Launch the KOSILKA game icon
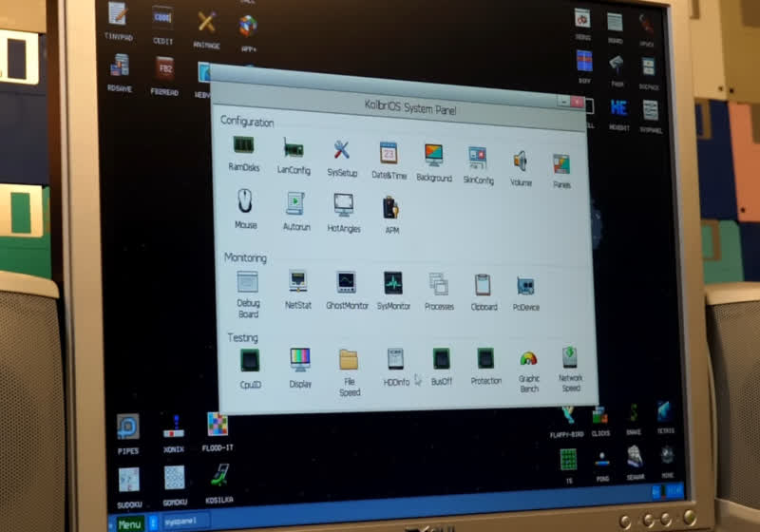 pyautogui.click(x=219, y=483)
